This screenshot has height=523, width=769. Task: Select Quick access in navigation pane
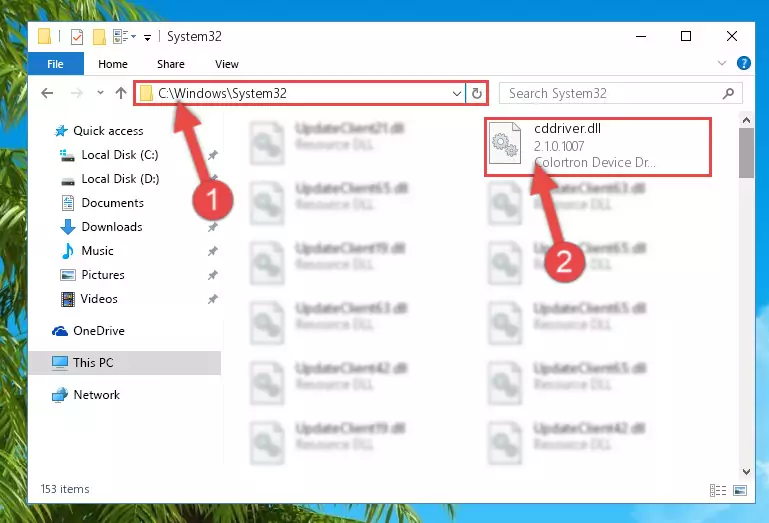coord(108,131)
